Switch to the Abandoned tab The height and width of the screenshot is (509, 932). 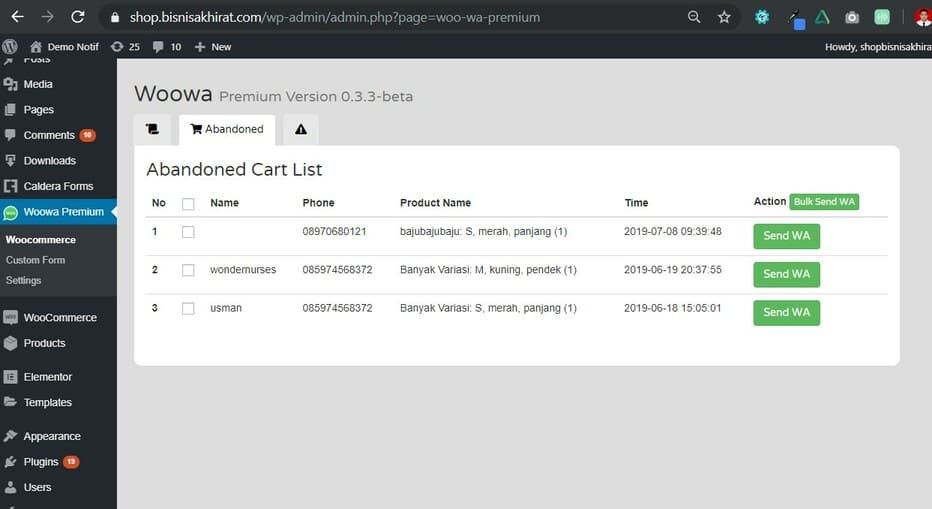tap(227, 129)
